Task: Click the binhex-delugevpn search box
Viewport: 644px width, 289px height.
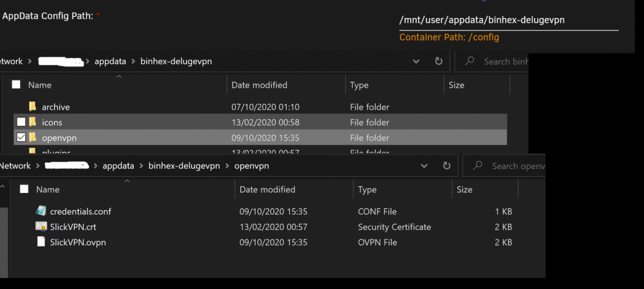Action: (491, 61)
